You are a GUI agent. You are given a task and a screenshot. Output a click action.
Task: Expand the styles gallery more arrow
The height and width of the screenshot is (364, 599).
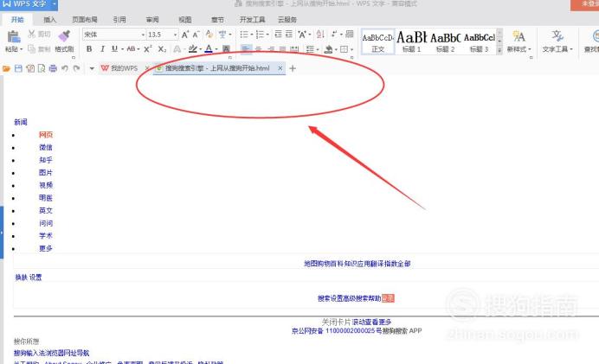pyautogui.click(x=499, y=50)
